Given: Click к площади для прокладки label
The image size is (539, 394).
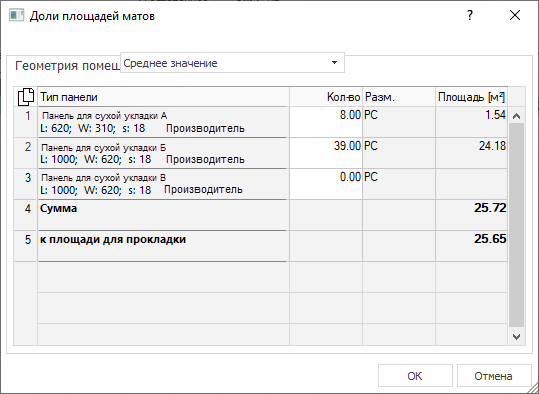Looking at the screenshot, I should [x=113, y=239].
